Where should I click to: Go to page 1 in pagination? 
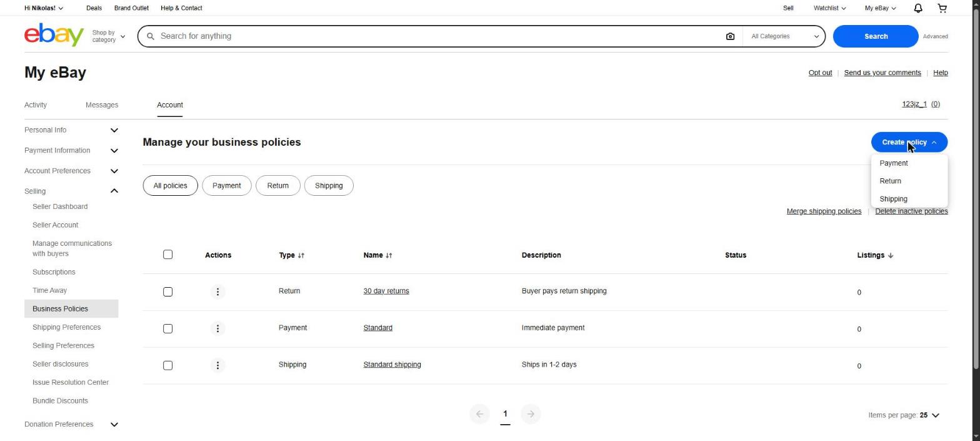[505, 414]
